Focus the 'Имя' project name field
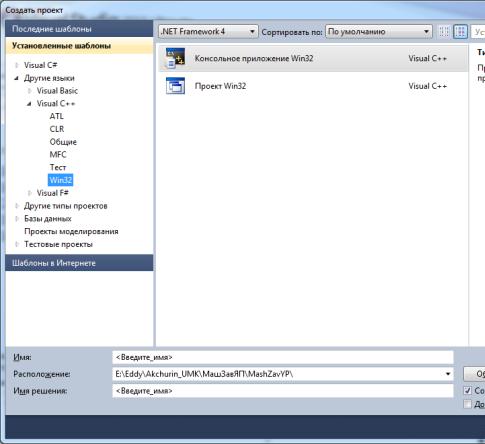 click(283, 357)
